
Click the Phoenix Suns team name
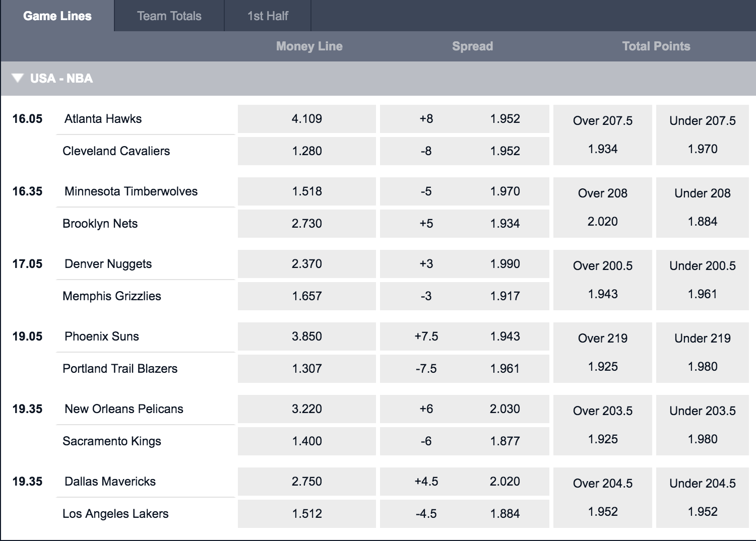102,336
